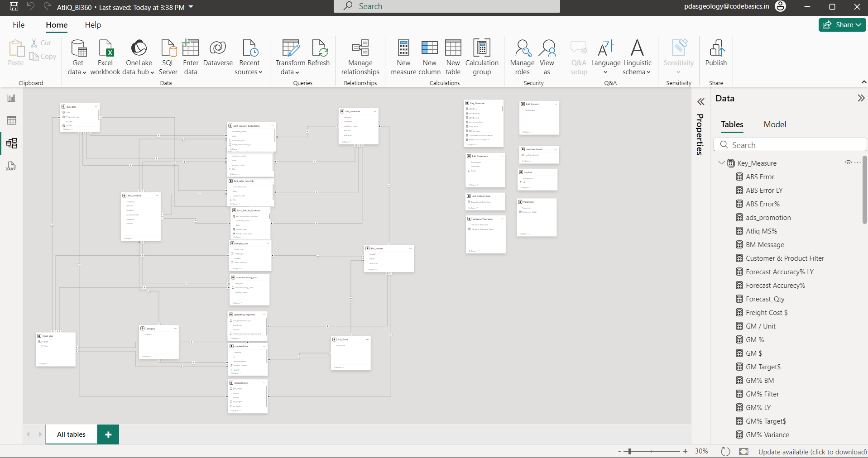Click the Undo arrow icon
Image resolution: width=868 pixels, height=458 pixels.
(31, 6)
